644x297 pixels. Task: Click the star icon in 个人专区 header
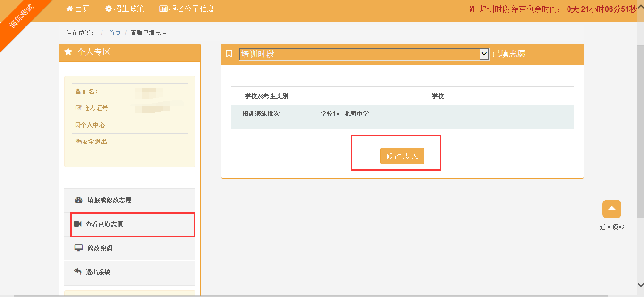click(68, 52)
